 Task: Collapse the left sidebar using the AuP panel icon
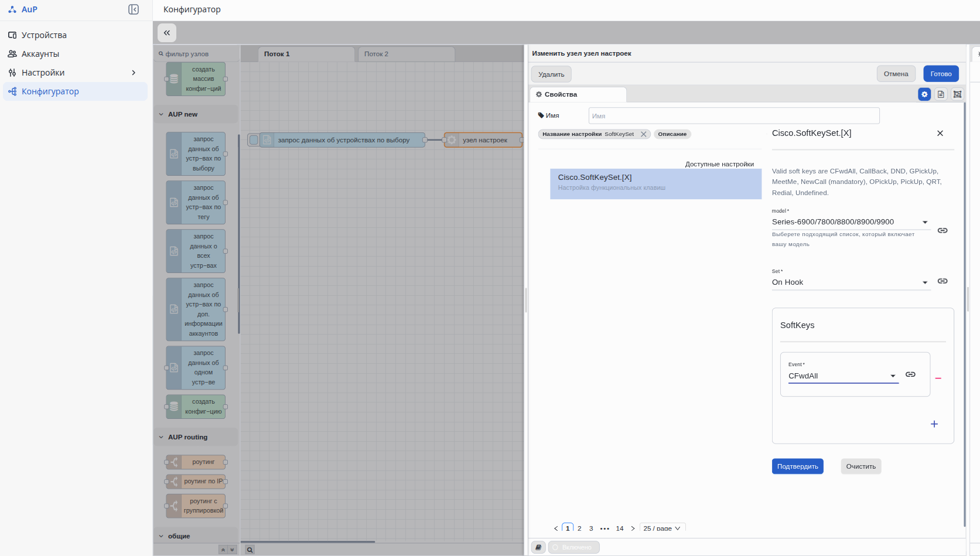pos(134,9)
